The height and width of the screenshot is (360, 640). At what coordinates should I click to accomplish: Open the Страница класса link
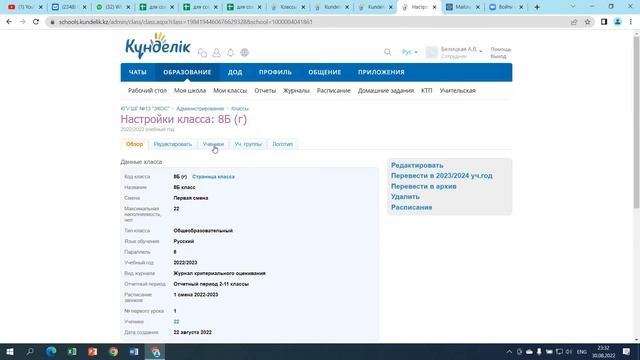(213, 177)
